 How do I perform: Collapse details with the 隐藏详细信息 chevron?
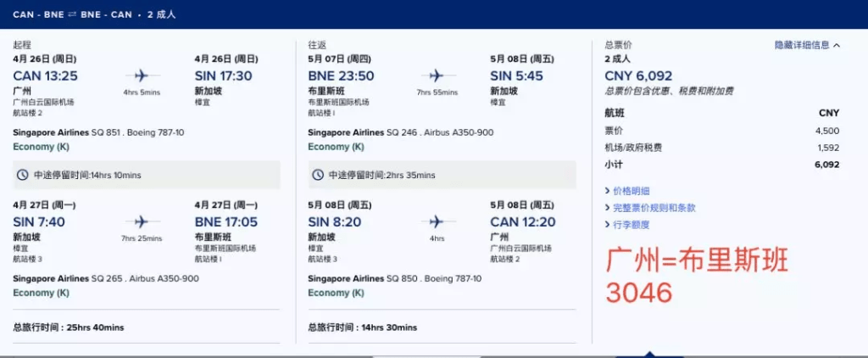pos(836,45)
